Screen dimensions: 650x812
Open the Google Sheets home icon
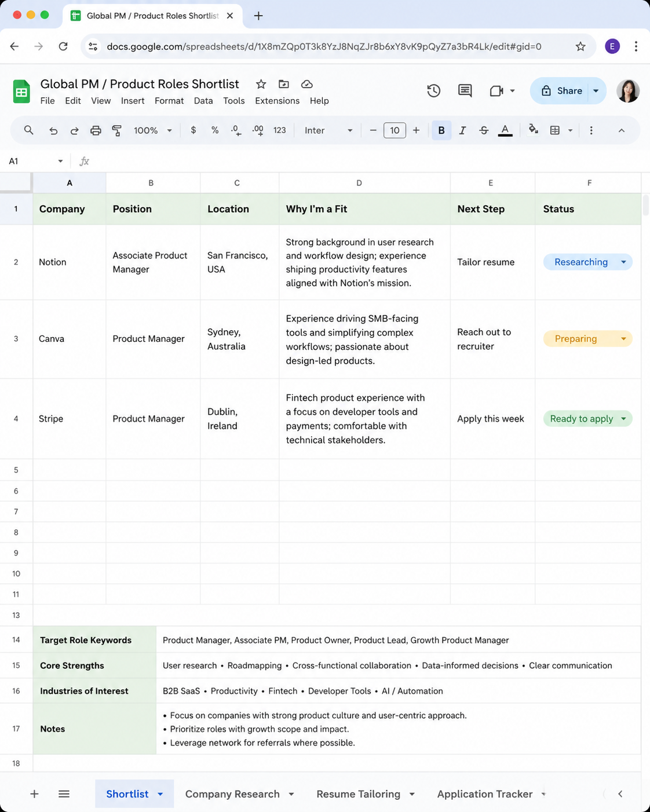(21, 92)
